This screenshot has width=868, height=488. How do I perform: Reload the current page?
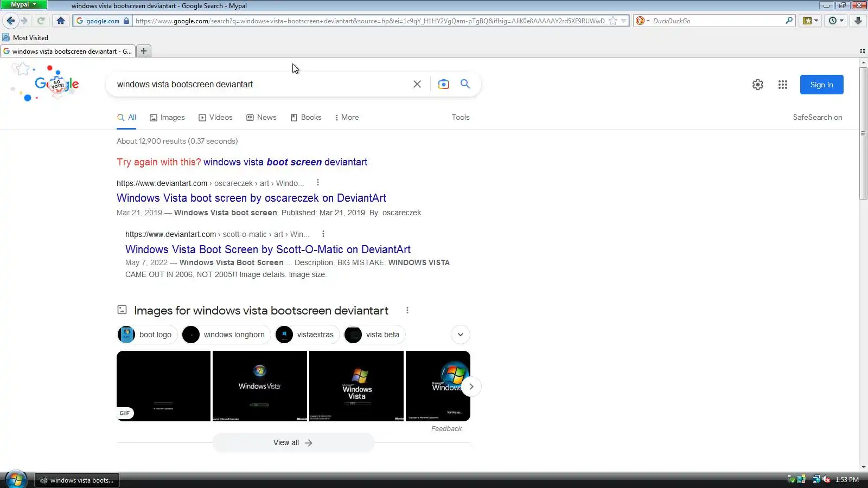[41, 21]
